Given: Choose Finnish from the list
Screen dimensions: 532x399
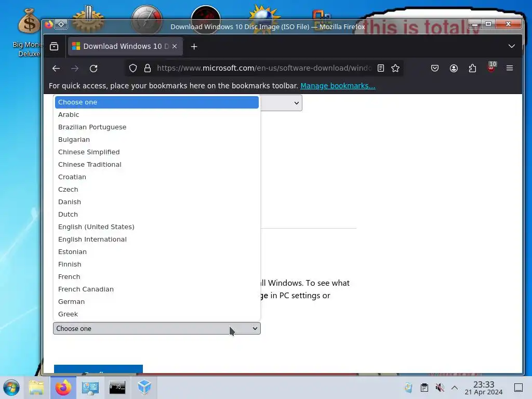Looking at the screenshot, I should tap(157, 264).
